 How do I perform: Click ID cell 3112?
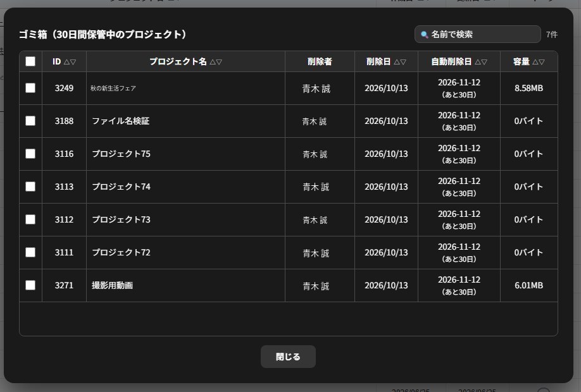click(64, 219)
